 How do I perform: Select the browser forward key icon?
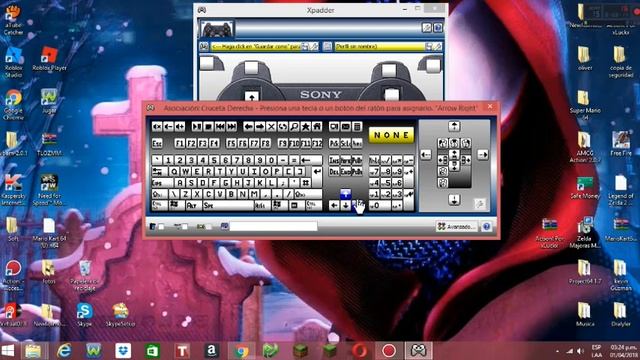(x=260, y=127)
